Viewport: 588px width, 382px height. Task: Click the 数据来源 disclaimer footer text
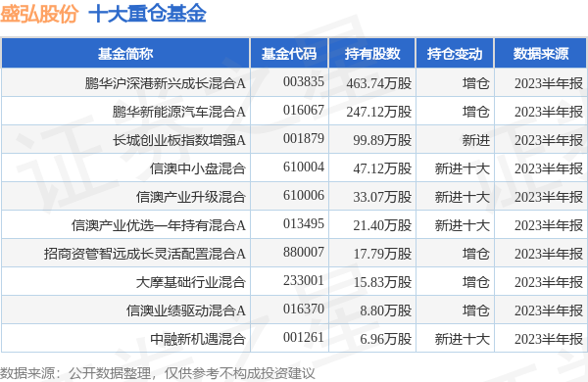[158, 373]
